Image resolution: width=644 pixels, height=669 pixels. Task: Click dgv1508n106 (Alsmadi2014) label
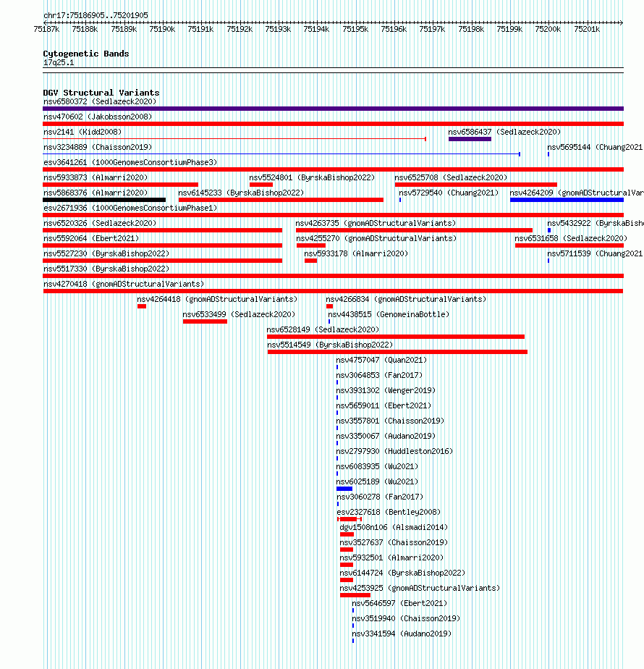394,528
